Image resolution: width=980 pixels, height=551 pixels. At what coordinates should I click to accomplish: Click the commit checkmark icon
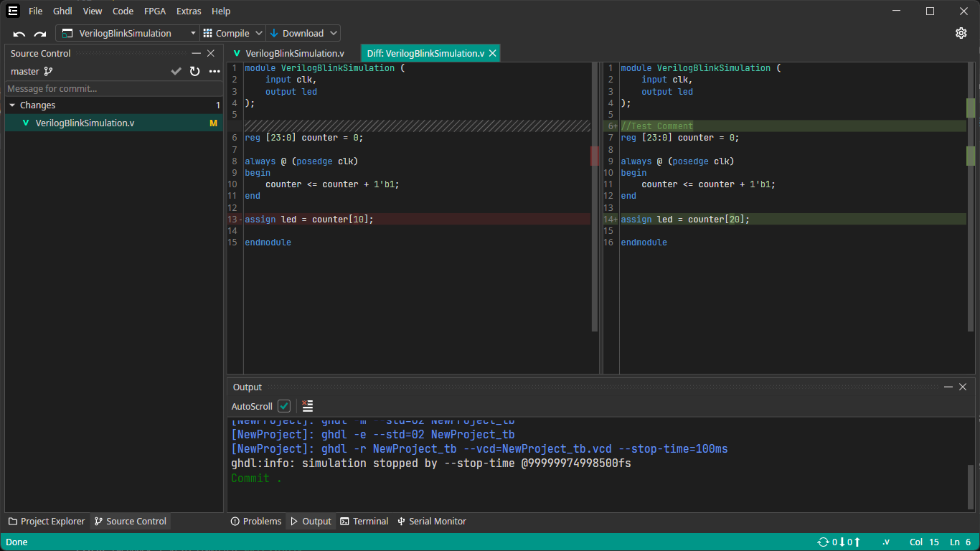(x=176, y=71)
